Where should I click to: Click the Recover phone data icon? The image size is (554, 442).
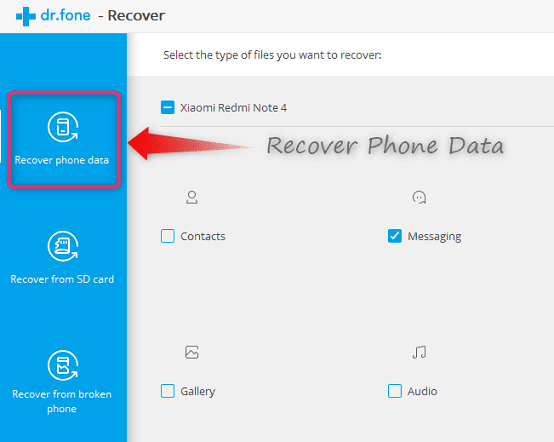pos(63,127)
